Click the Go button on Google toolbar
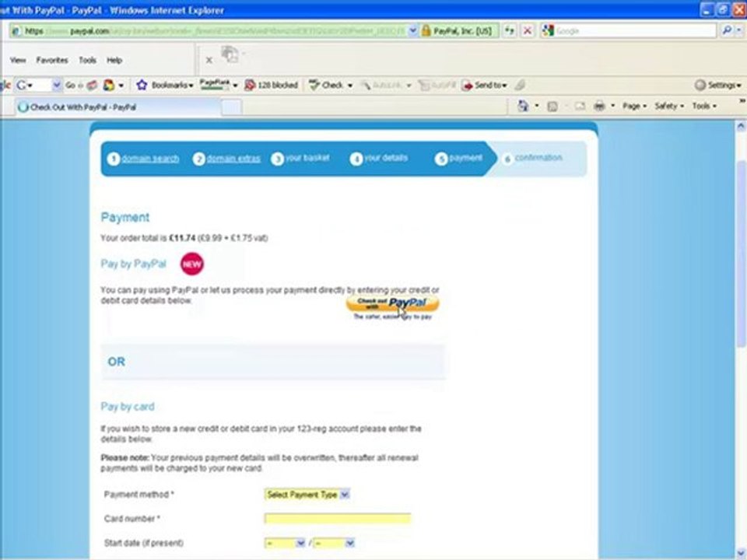 point(70,86)
